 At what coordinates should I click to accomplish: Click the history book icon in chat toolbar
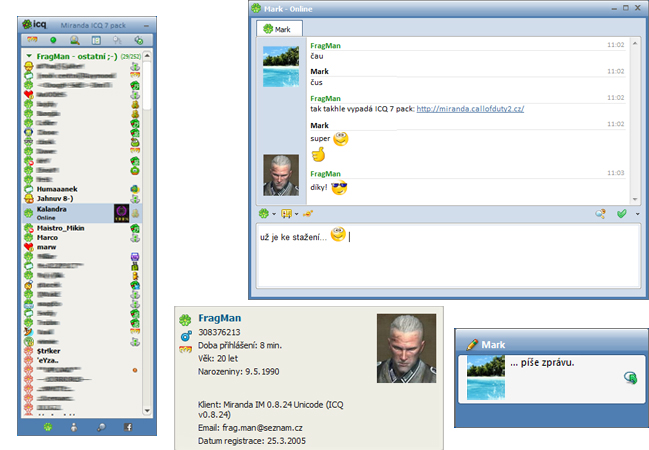[286, 214]
